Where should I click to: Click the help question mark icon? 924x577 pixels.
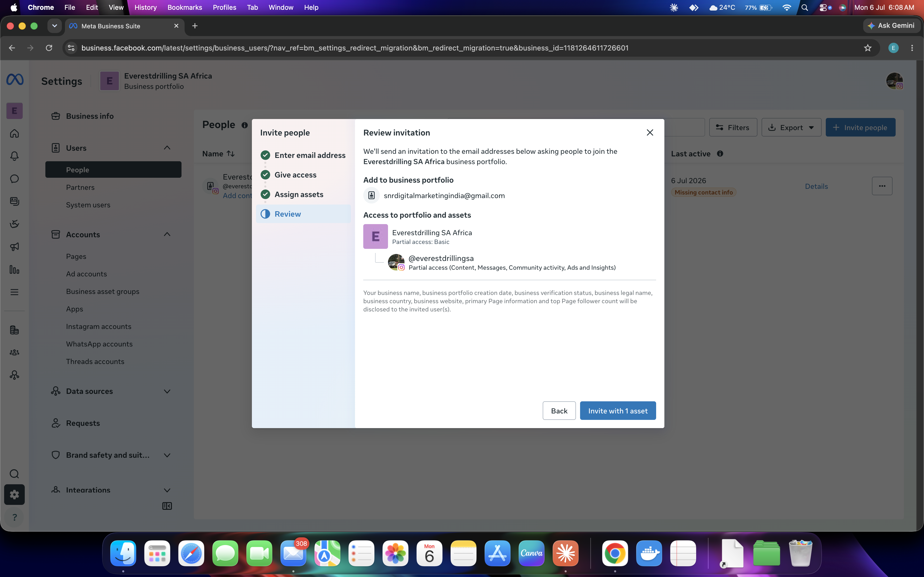click(14, 517)
